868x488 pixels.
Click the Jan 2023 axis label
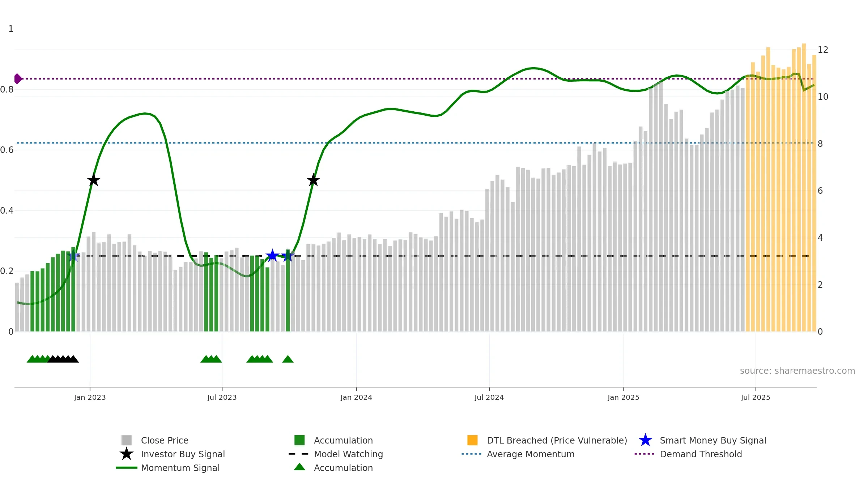(90, 397)
